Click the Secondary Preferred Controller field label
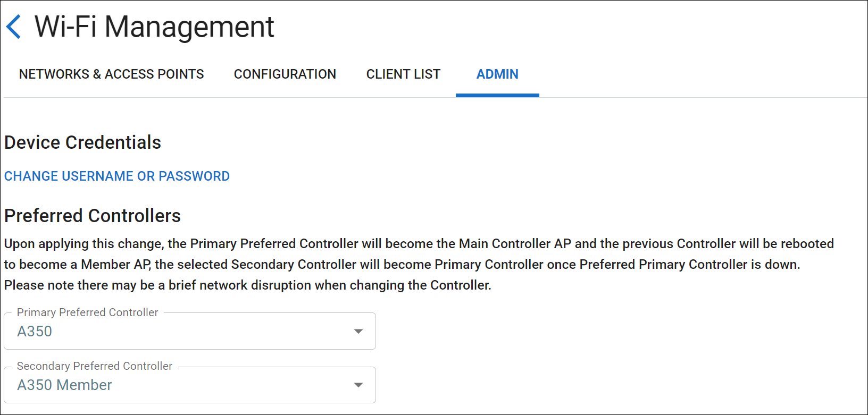Viewport: 868px width, 415px height. tap(95, 366)
